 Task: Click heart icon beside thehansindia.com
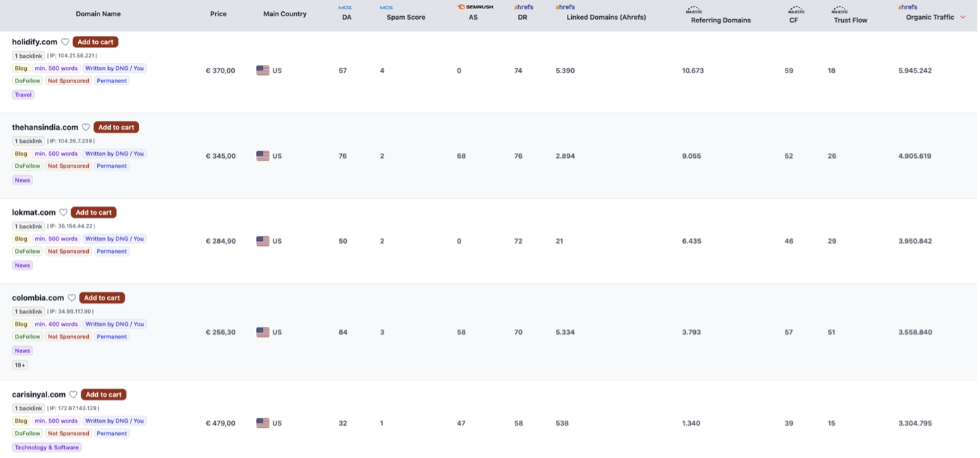[86, 128]
